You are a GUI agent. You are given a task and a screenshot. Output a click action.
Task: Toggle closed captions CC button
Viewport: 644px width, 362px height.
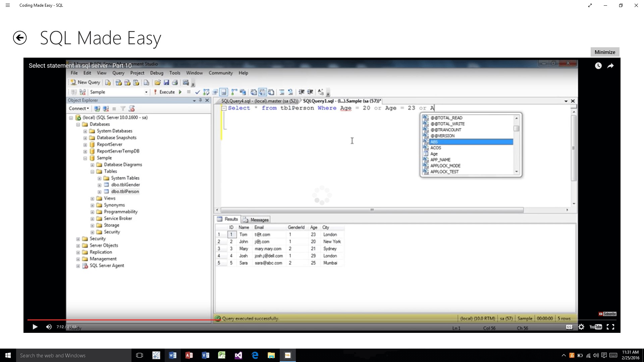click(569, 327)
